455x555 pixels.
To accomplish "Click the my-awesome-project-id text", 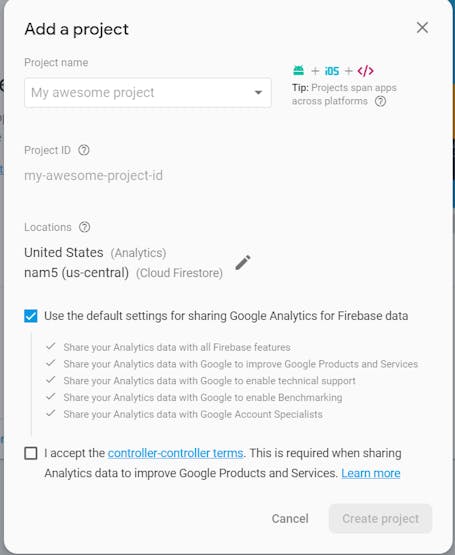I will [x=93, y=176].
